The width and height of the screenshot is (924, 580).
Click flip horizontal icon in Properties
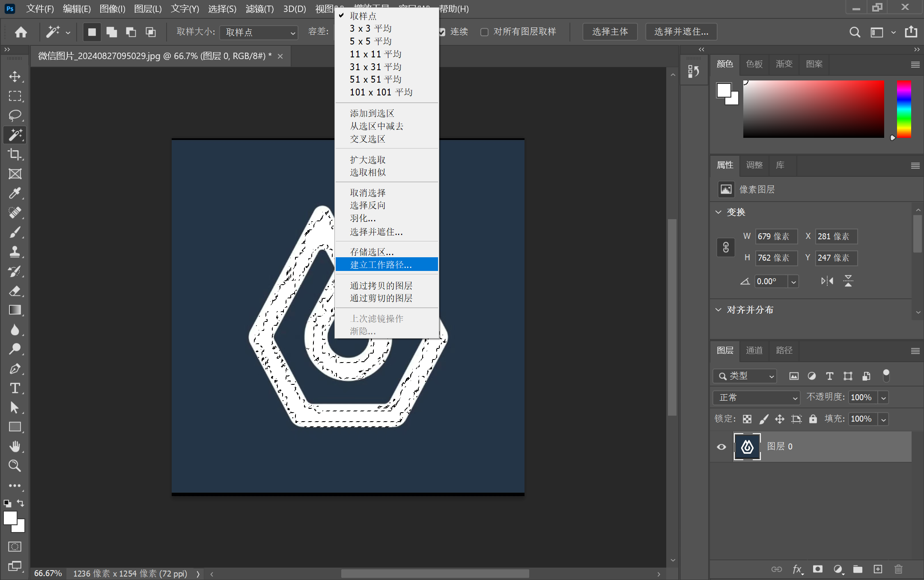coord(827,281)
